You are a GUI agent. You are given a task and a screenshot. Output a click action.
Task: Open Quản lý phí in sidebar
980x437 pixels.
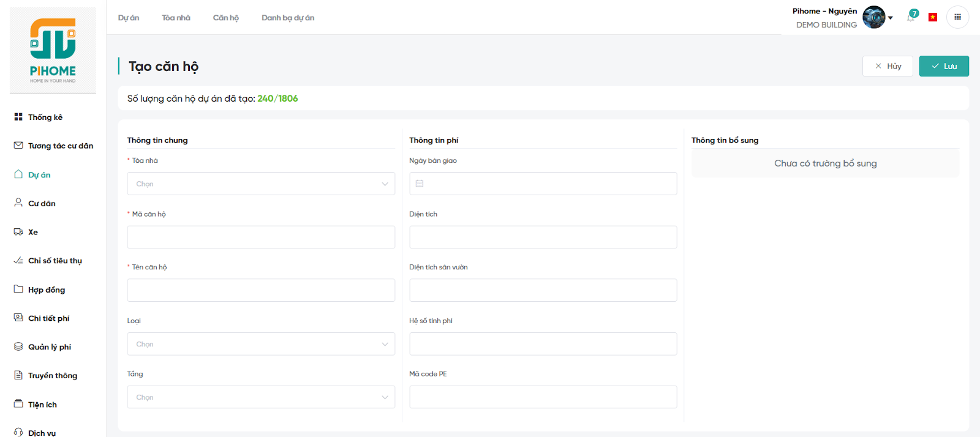(x=49, y=347)
